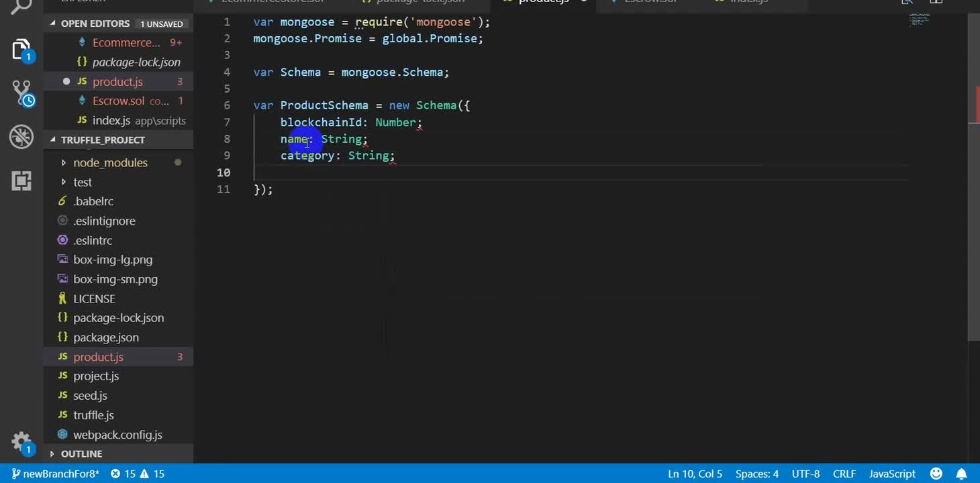Open the Source Control view
The height and width of the screenshot is (483, 980).
pos(21,93)
